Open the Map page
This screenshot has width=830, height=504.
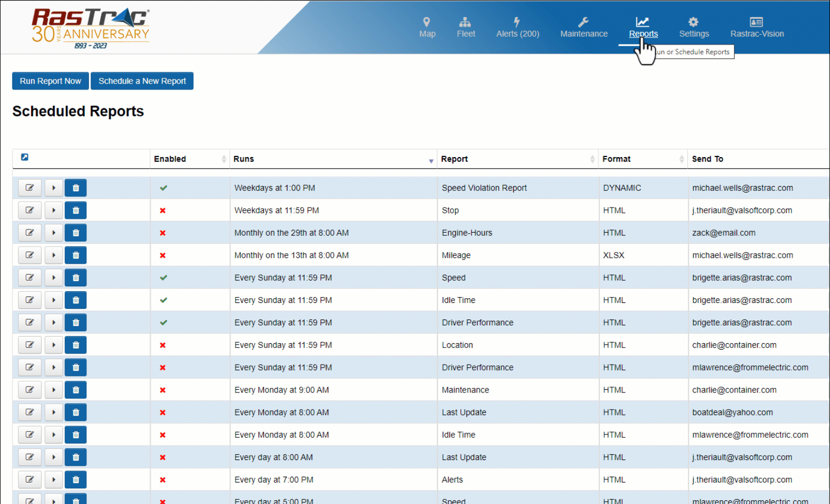click(427, 27)
